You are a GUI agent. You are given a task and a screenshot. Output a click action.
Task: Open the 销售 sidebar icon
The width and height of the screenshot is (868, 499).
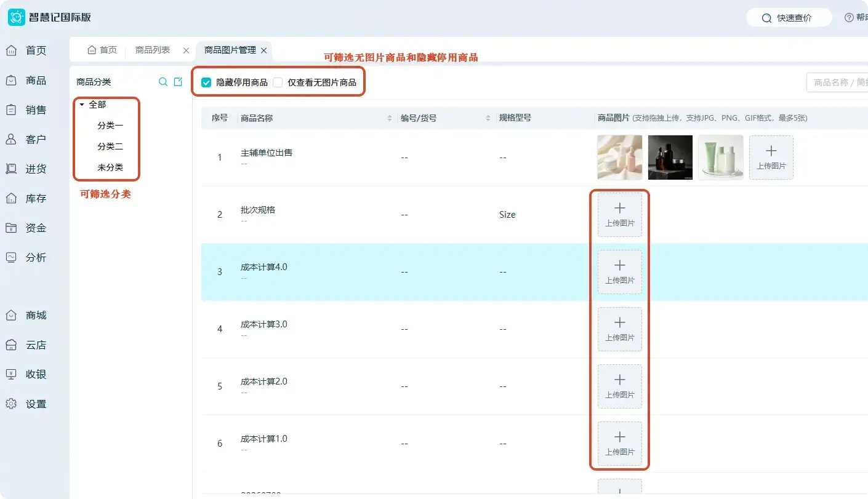[x=11, y=110]
